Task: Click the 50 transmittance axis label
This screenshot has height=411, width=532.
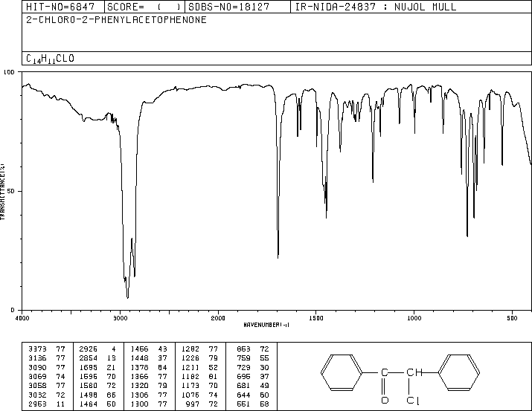Action: click(x=11, y=191)
